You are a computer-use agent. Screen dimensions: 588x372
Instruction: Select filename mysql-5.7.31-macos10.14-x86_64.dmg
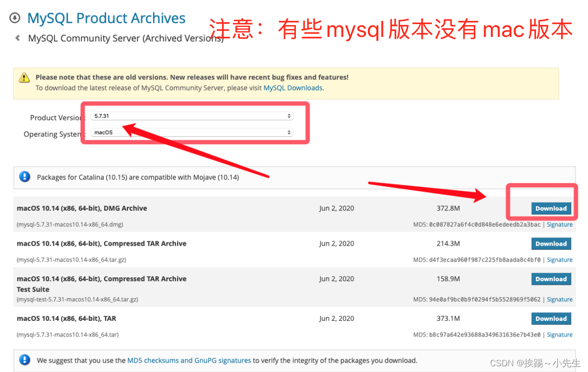(70, 225)
